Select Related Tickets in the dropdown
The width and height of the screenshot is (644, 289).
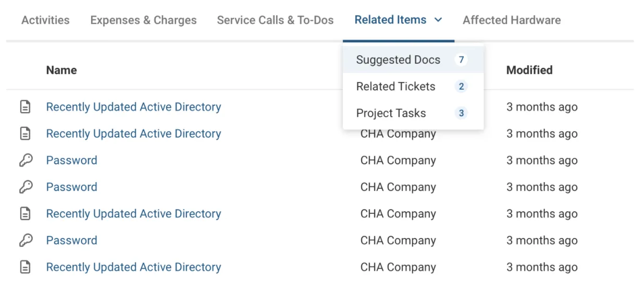pyautogui.click(x=395, y=87)
